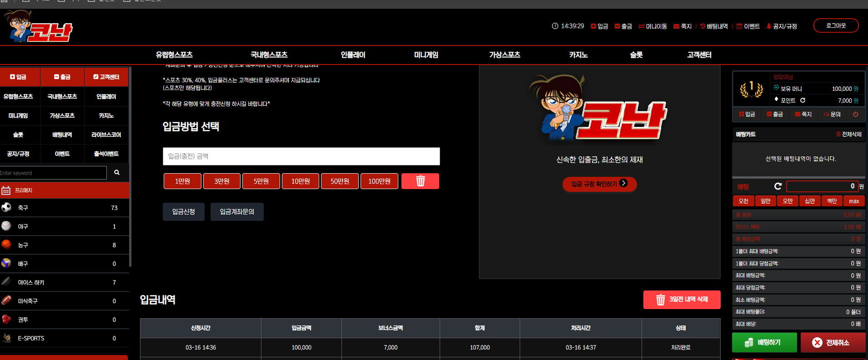This screenshot has height=360, width=868.
Task: Click the green 배팅하기 button
Action: (x=764, y=342)
